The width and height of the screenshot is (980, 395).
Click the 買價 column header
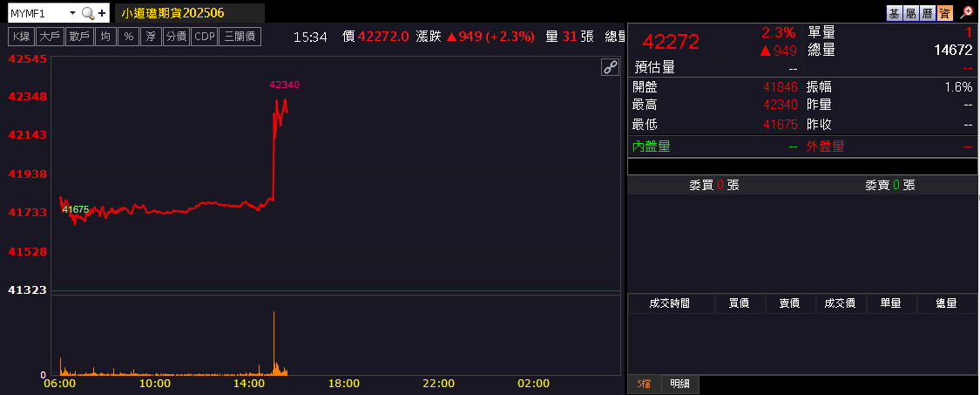point(740,303)
